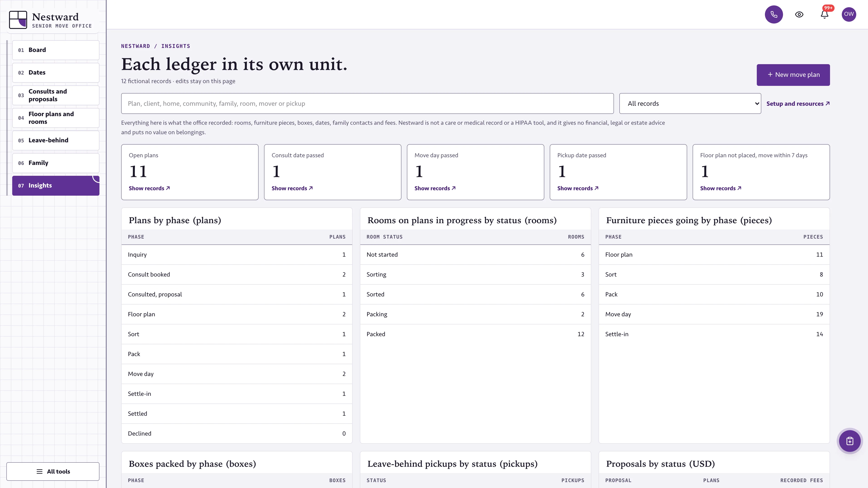Open the OW user avatar menu
This screenshot has height=488, width=868.
click(x=849, y=14)
